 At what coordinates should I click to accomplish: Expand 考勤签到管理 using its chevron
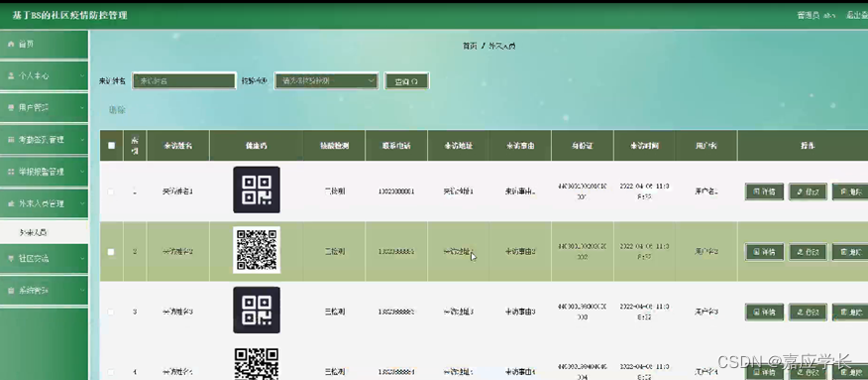click(82, 140)
